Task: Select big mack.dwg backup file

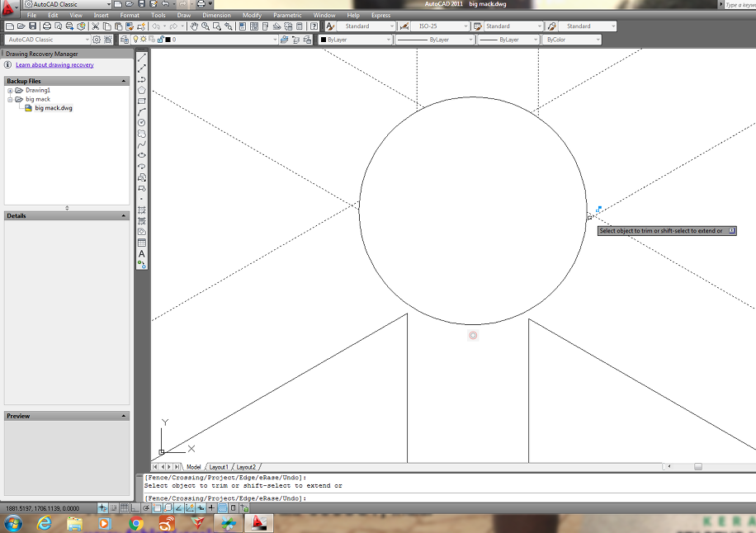Action: (x=54, y=108)
